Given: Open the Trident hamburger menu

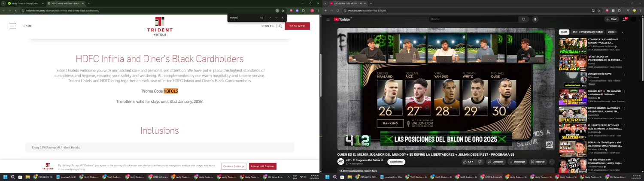Looking at the screenshot, I should (x=13, y=26).
